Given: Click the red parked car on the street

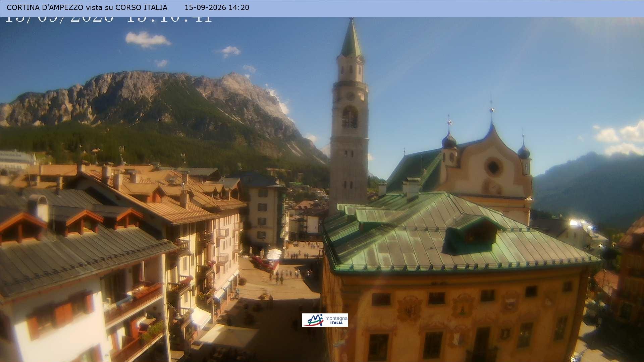Looking at the screenshot, I should pyautogui.click(x=262, y=262).
